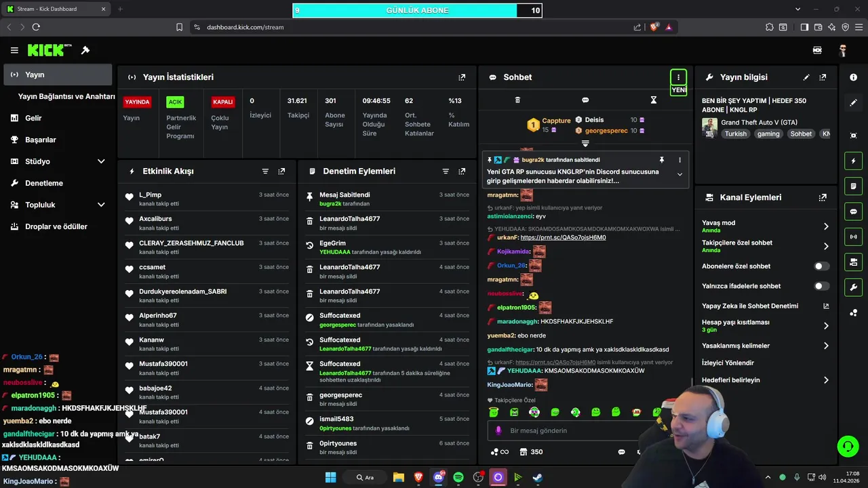Edit stream info with pencil icon in Yayın bilgisi
The image size is (868, 488).
(806, 77)
